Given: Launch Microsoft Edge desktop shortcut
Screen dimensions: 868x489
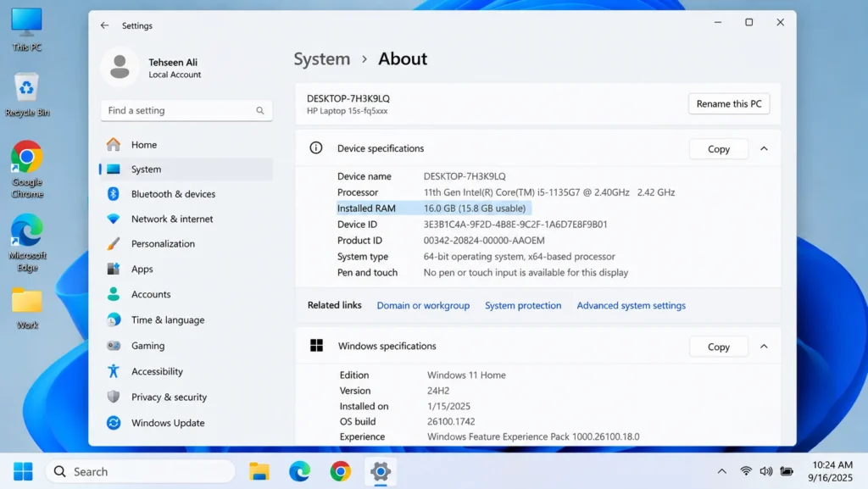Looking at the screenshot, I should [26, 243].
